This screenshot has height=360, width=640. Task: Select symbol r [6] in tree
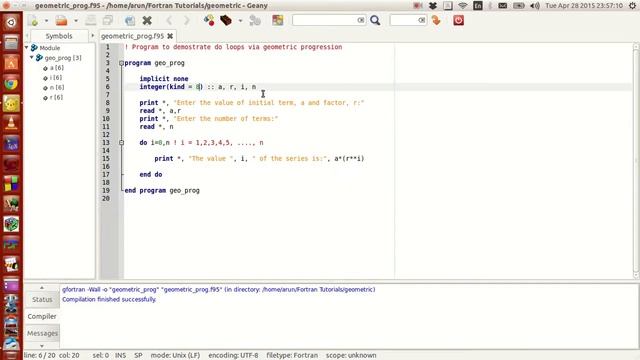[x=56, y=97]
